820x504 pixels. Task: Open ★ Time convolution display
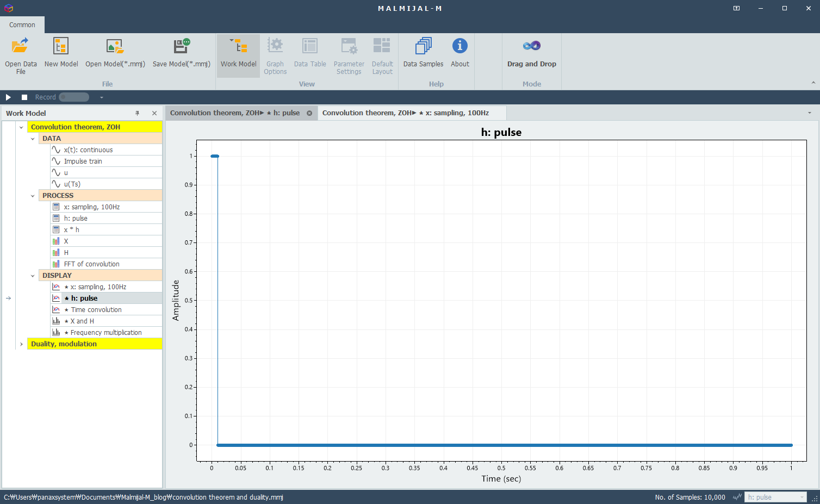point(106,310)
